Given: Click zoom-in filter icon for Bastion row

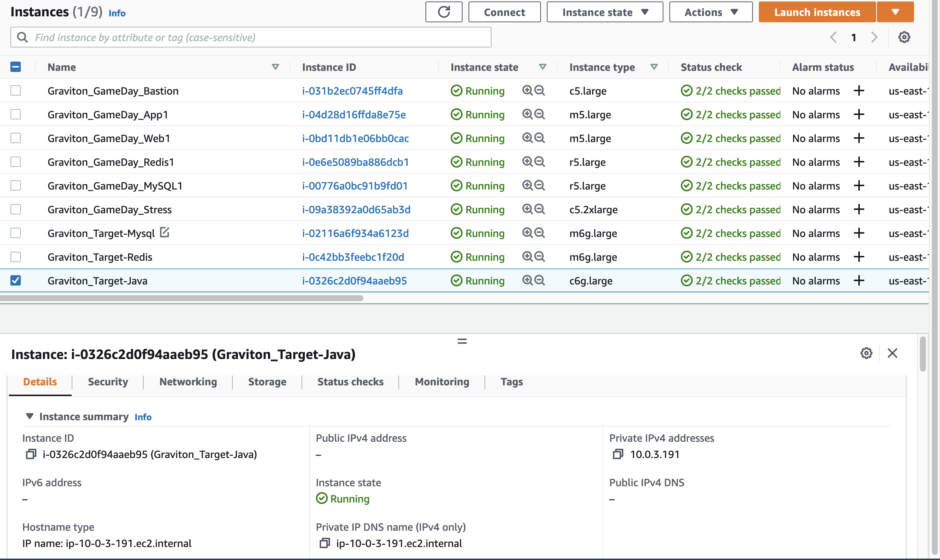Looking at the screenshot, I should coord(527,90).
